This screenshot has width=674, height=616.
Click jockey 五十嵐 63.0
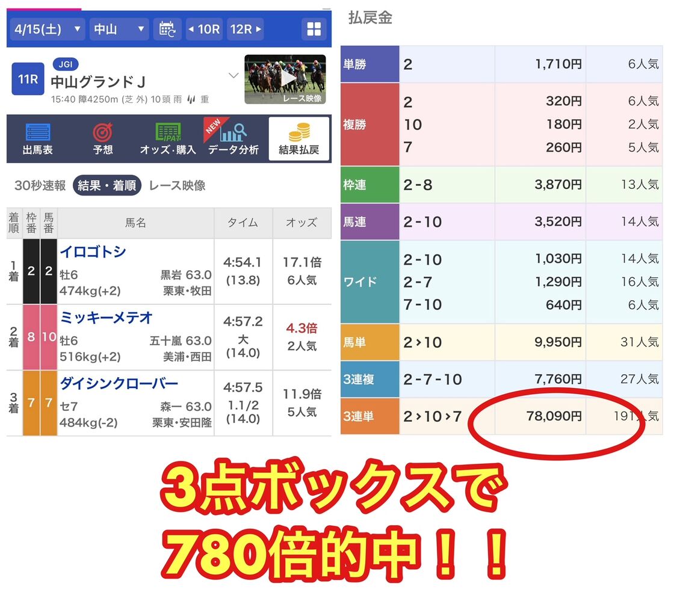(x=181, y=341)
